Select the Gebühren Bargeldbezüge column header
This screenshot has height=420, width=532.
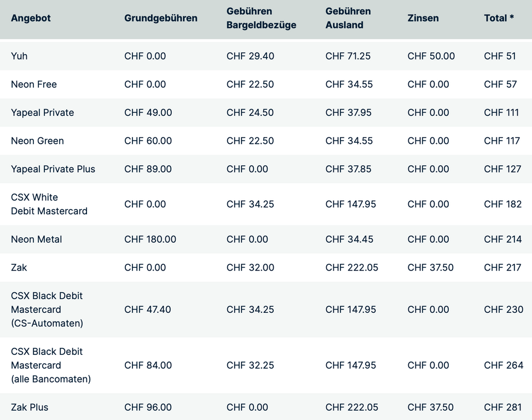point(261,18)
